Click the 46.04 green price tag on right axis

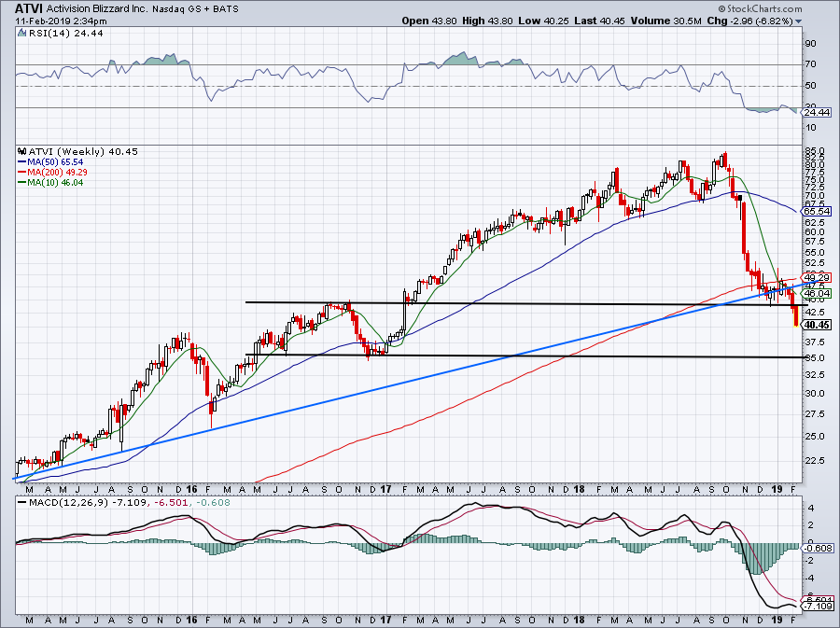point(817,293)
